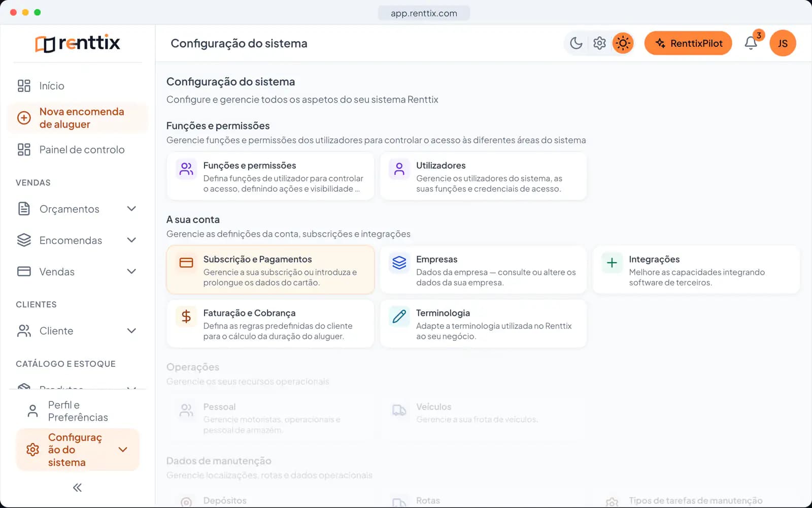Click the Perfil e Preferências person icon

(x=32, y=411)
